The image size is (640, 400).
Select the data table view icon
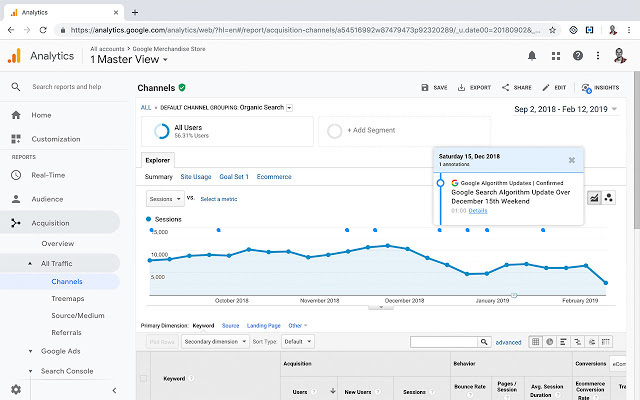(x=536, y=342)
